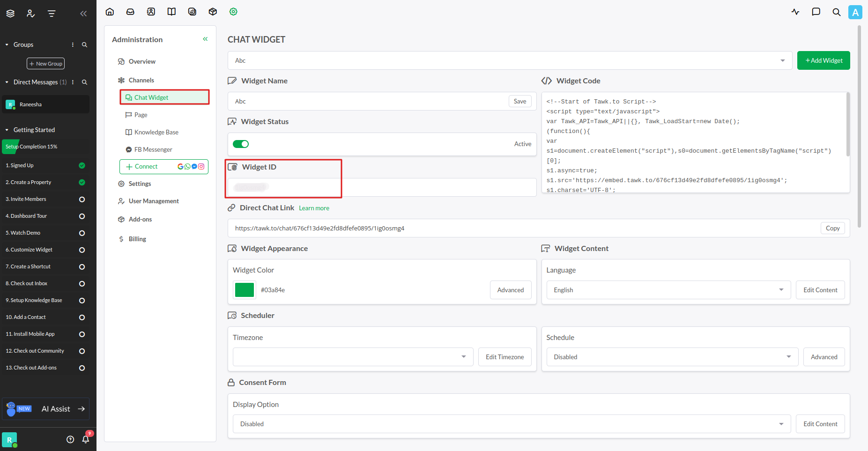
Task: Toggle Invite Members completion circle
Action: (x=82, y=200)
